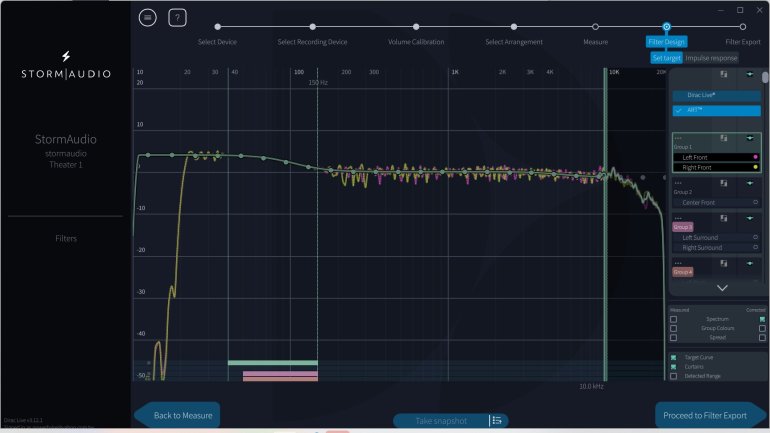Select the Filter Design step
The width and height of the screenshot is (770, 433).
tap(666, 42)
